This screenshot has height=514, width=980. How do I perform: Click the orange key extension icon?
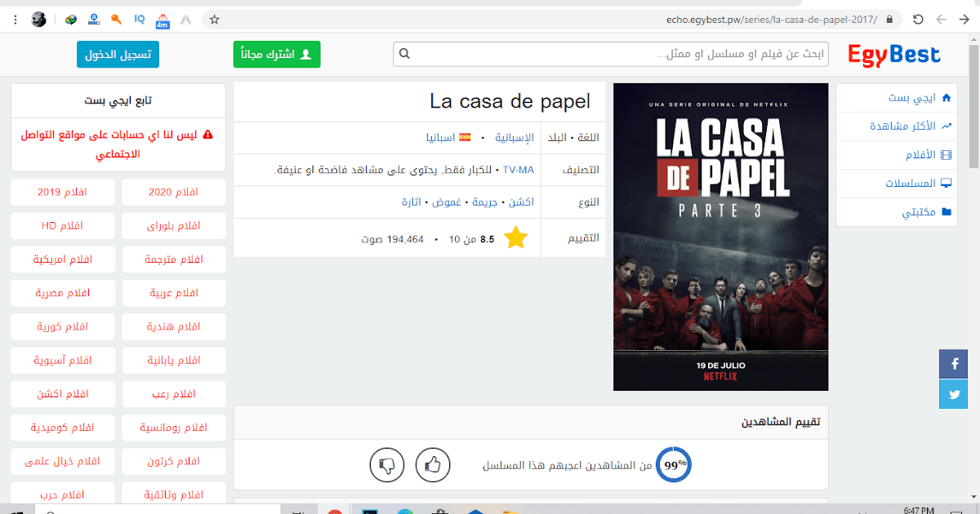click(x=117, y=19)
